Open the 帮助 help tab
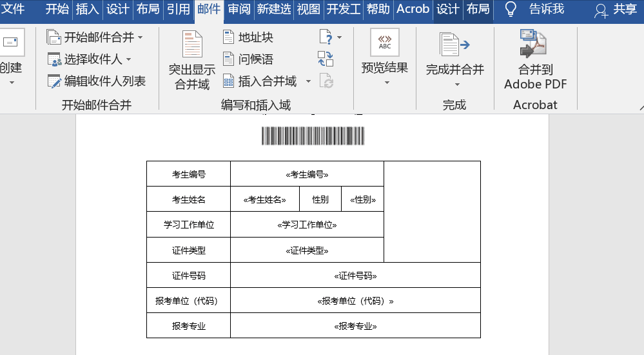Viewport: 644px width, 355px height. click(378, 8)
